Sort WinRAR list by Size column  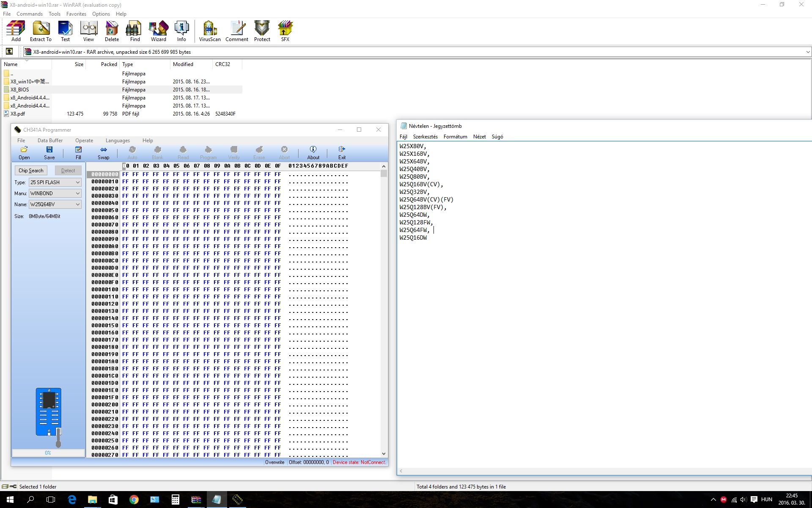tap(69, 64)
